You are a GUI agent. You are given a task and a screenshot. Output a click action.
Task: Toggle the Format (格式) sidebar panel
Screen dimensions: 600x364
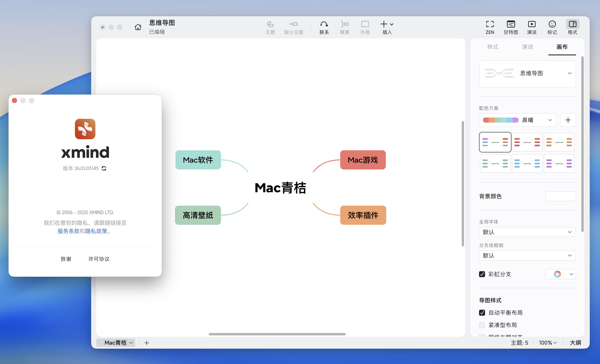point(573,27)
